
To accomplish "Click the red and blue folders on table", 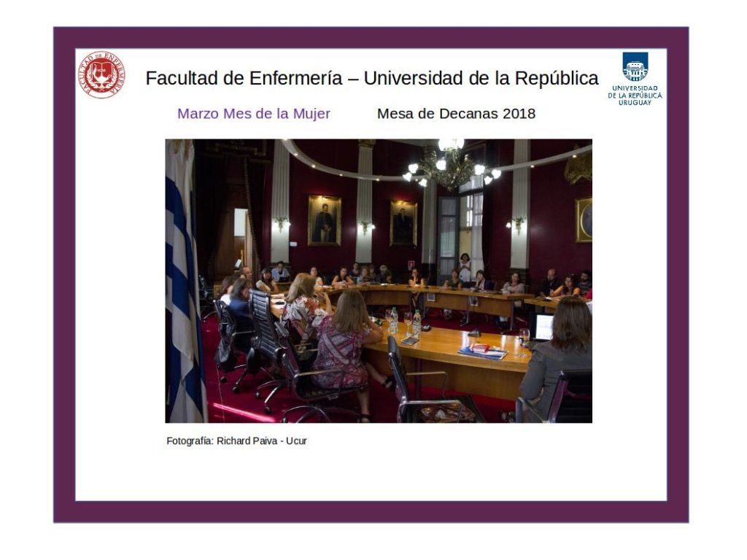I will pos(484,351).
